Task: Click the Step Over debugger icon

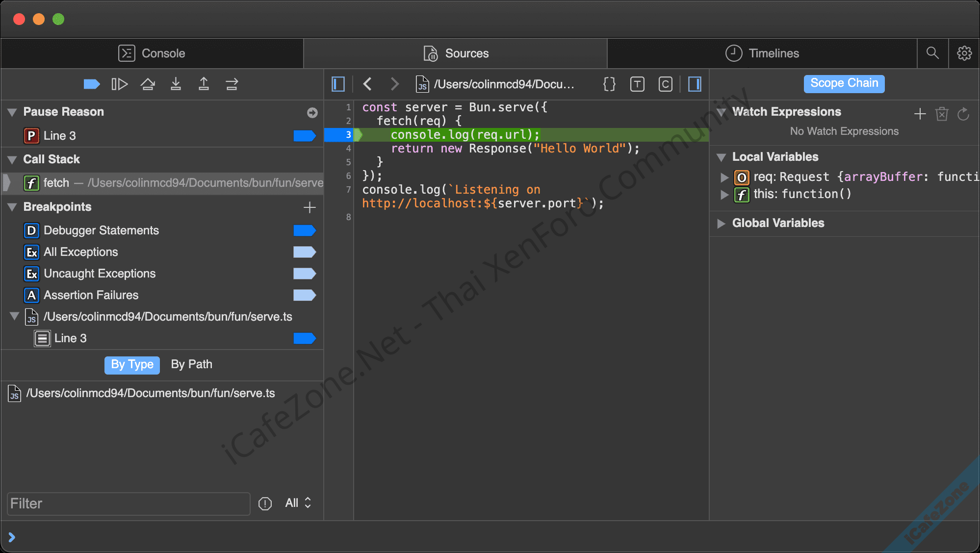Action: coord(148,84)
